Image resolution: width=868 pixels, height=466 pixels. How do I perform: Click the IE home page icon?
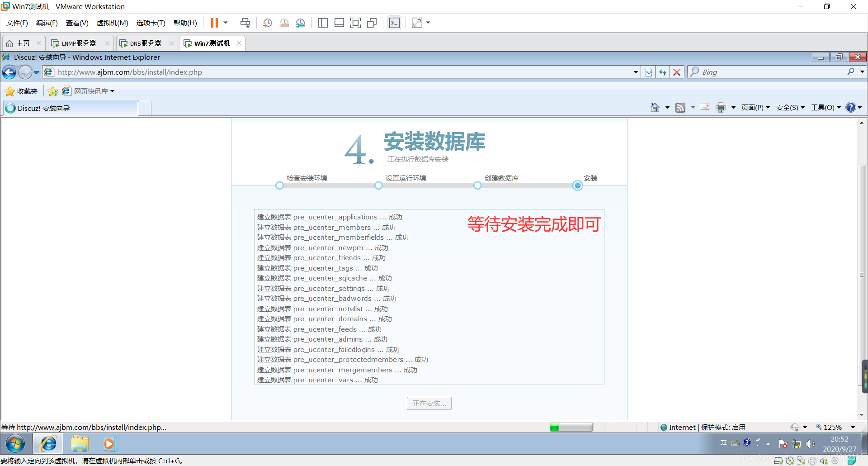[655, 107]
